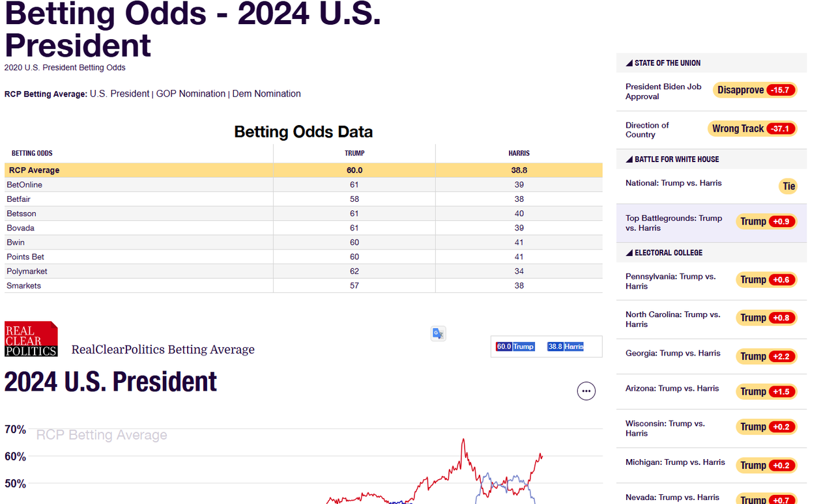
Task: Select the BetOnline row label
Action: tap(24, 185)
